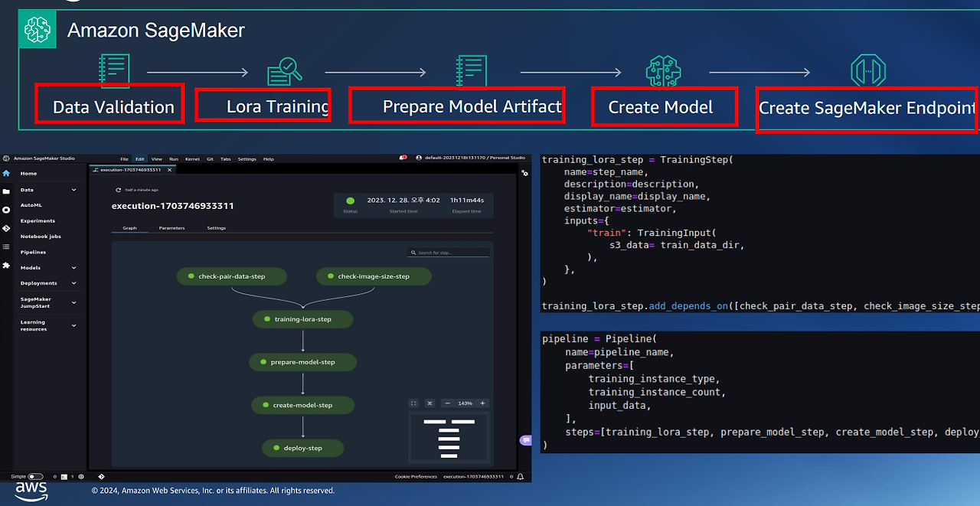Open AutoML in the sidebar
Screen dimensions: 980x506
click(x=31, y=205)
